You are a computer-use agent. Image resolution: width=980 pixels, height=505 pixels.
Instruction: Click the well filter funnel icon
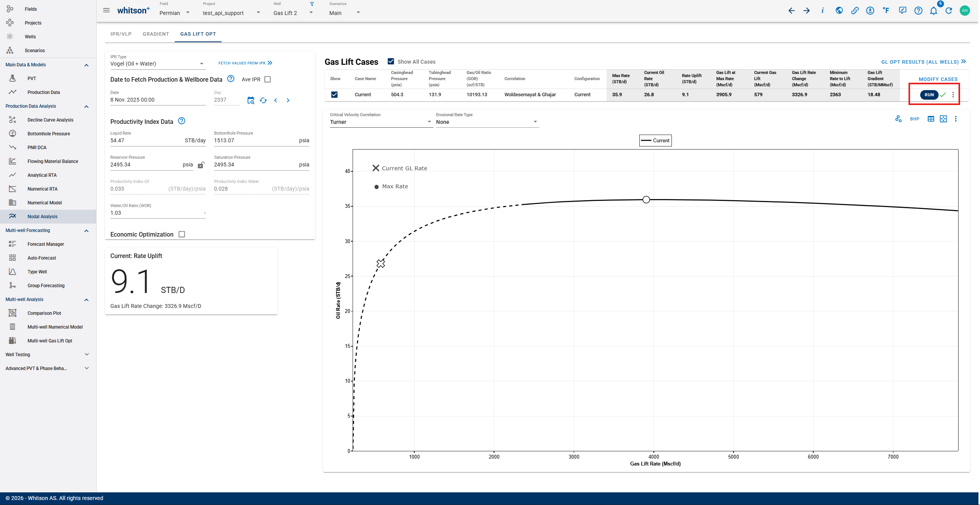coord(312,4)
